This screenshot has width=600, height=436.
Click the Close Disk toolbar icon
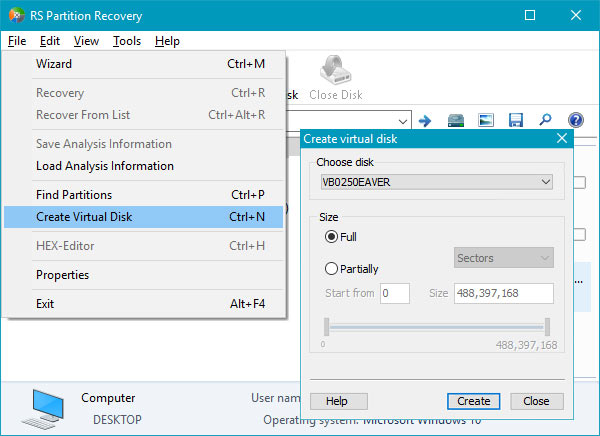(336, 70)
